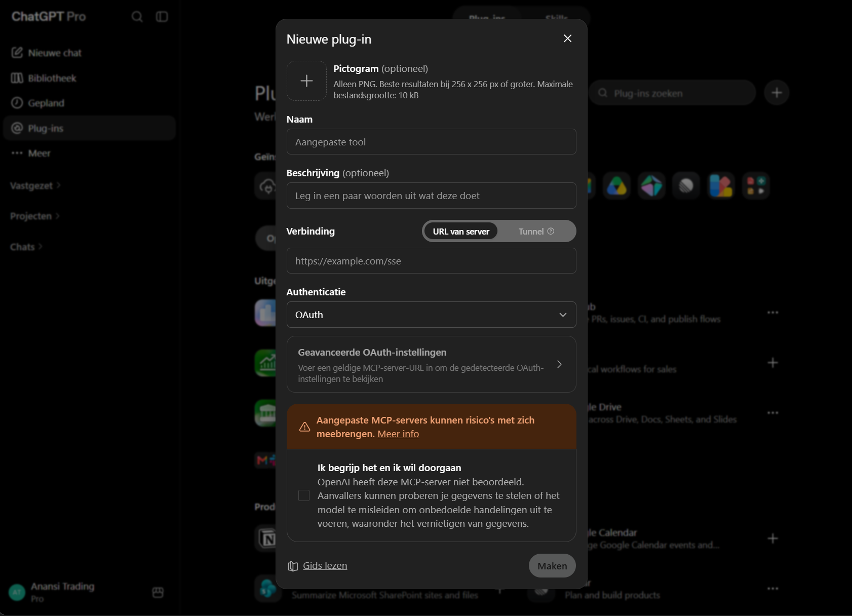Close the Nieuwe plug-in dialog

pos(567,38)
